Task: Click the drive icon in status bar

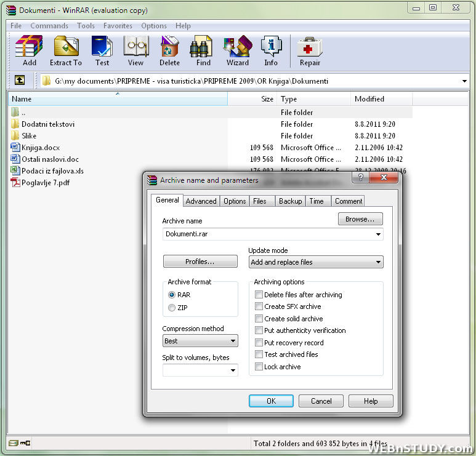Action: point(13,443)
